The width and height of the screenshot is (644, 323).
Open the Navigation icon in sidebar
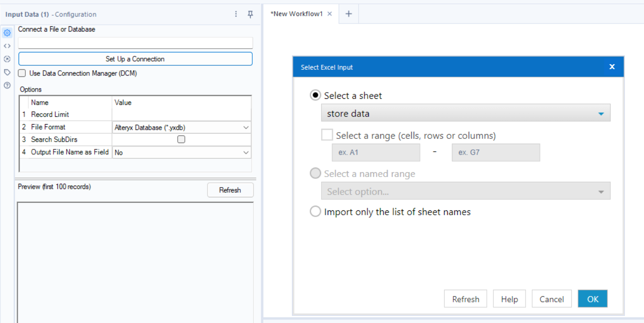pyautogui.click(x=7, y=59)
